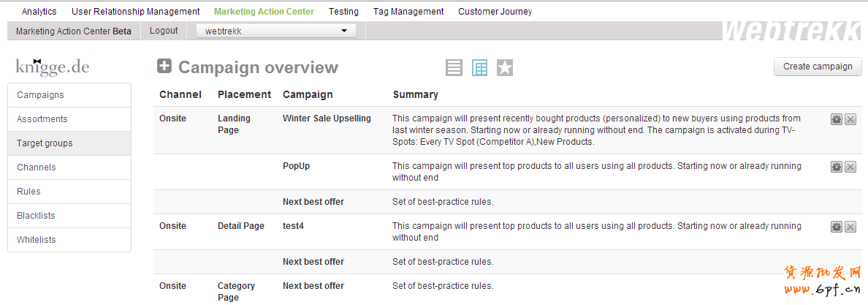Open settings gear for test4 campaign
Viewport: 868px width, 305px height.
click(x=837, y=227)
